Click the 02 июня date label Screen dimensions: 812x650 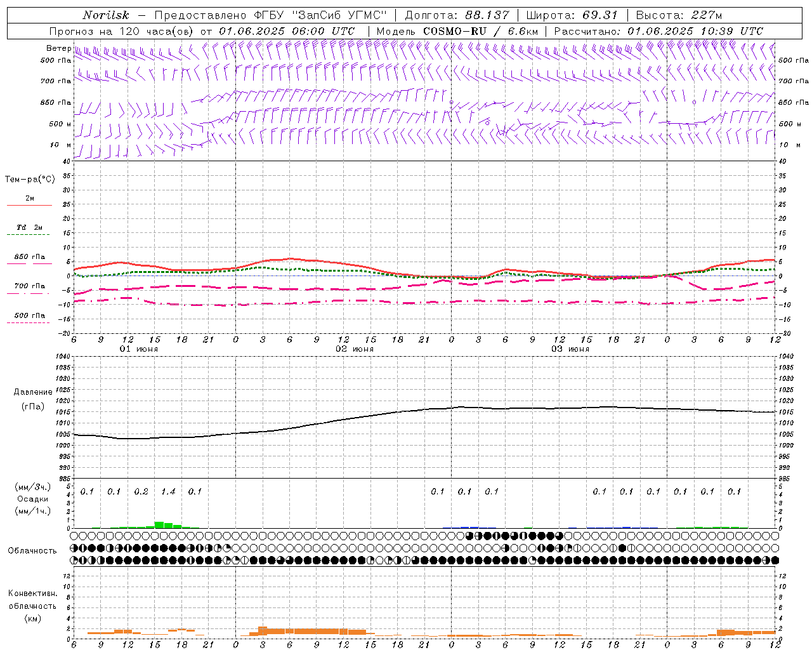(x=355, y=349)
